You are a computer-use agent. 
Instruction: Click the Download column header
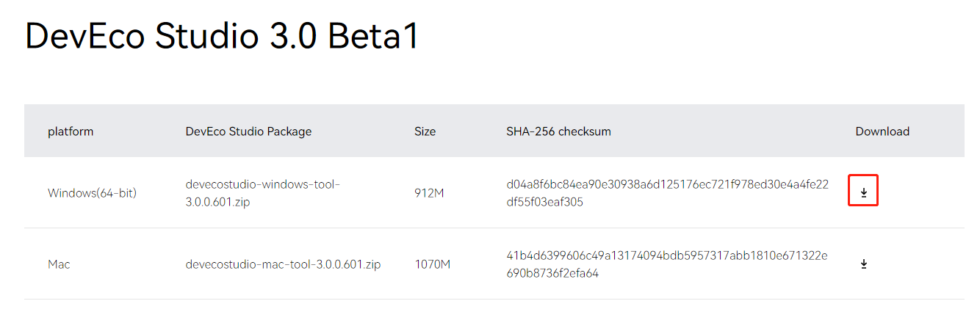pyautogui.click(x=882, y=131)
